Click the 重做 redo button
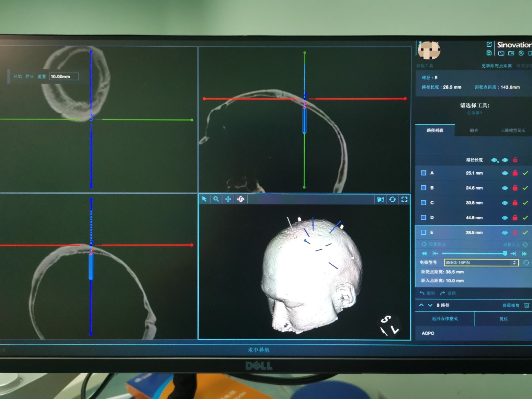Image resolution: width=532 pixels, height=399 pixels. (x=448, y=293)
